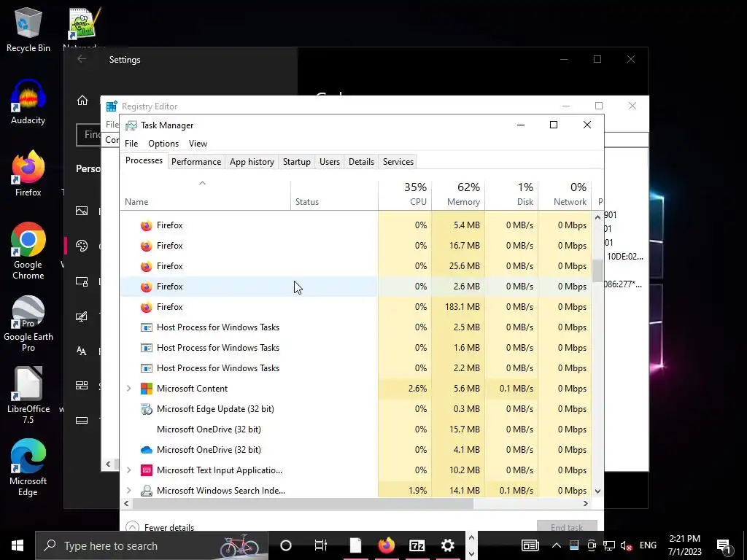This screenshot has width=747, height=560.
Task: Select the Taskbar icon in Settings sidebar
Action: tap(82, 420)
